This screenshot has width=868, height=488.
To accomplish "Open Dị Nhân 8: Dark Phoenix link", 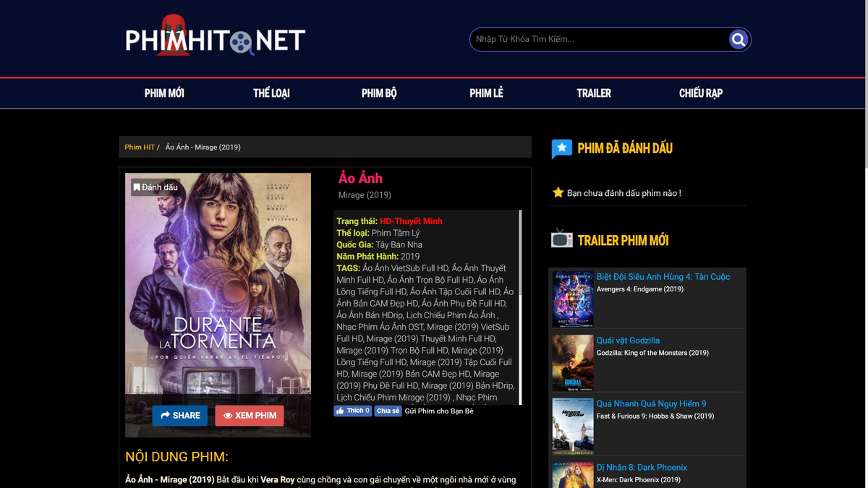I will pos(642,468).
